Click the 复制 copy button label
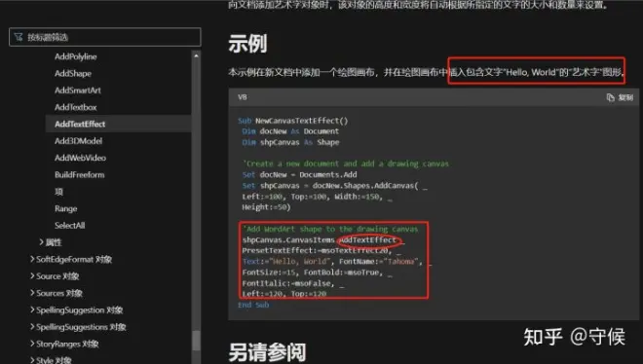Viewport: 643px width, 364px height. [625, 97]
